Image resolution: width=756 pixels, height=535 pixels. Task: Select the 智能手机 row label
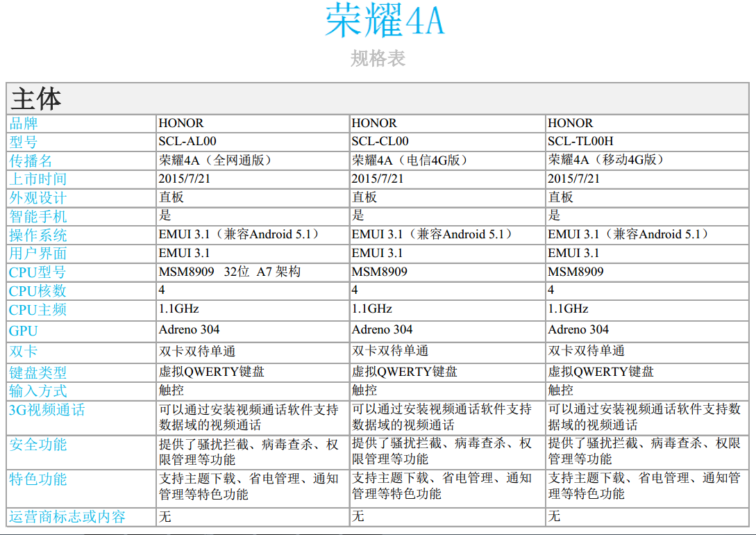(38, 216)
